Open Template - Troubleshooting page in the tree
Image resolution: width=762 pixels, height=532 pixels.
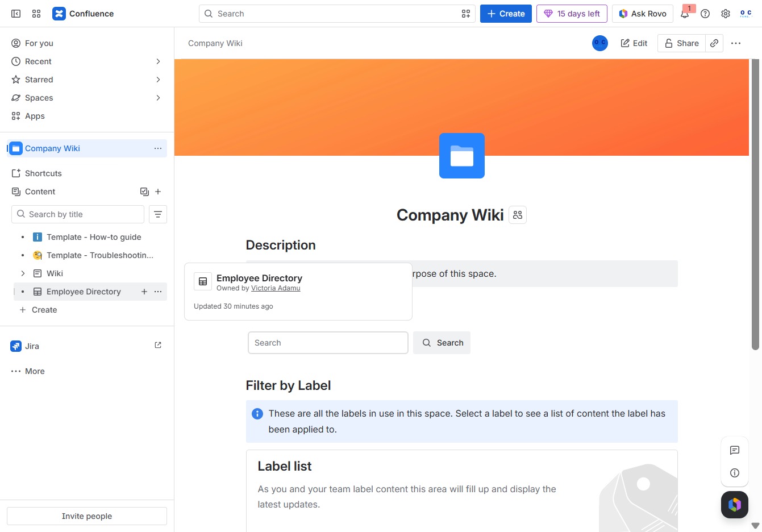point(100,255)
